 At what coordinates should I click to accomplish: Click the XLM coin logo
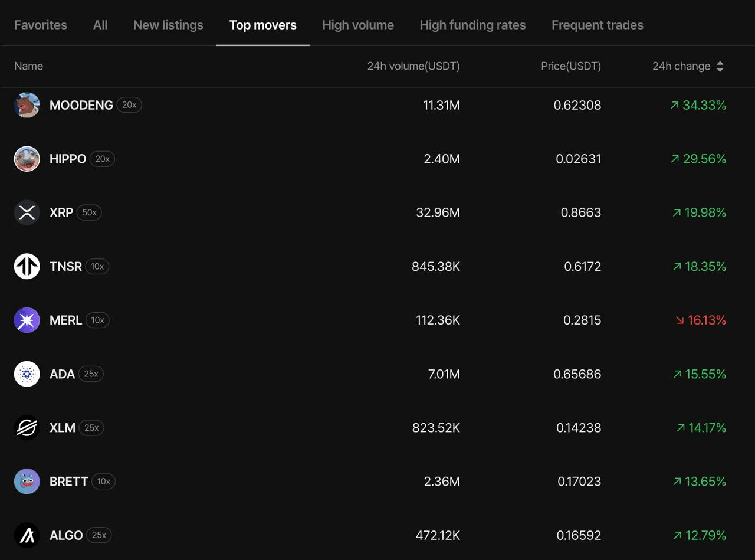(x=27, y=428)
